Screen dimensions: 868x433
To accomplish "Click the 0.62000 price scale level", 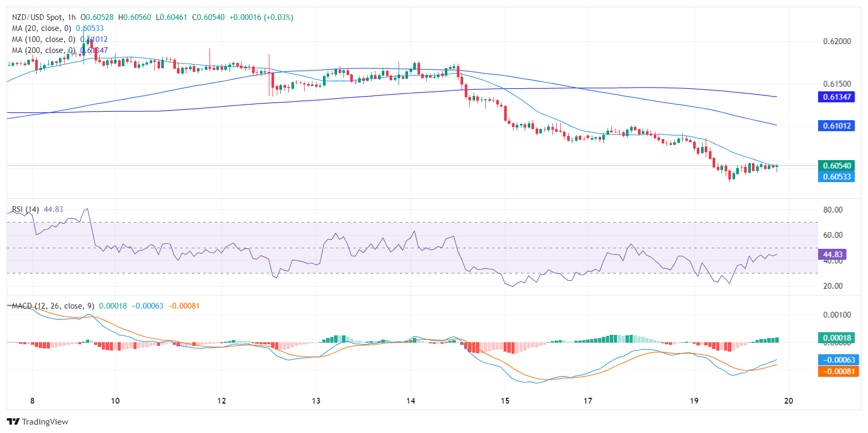I will click(836, 41).
